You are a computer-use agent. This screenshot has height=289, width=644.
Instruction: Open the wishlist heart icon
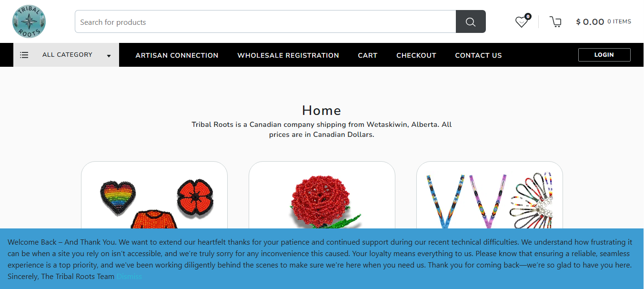click(x=522, y=22)
